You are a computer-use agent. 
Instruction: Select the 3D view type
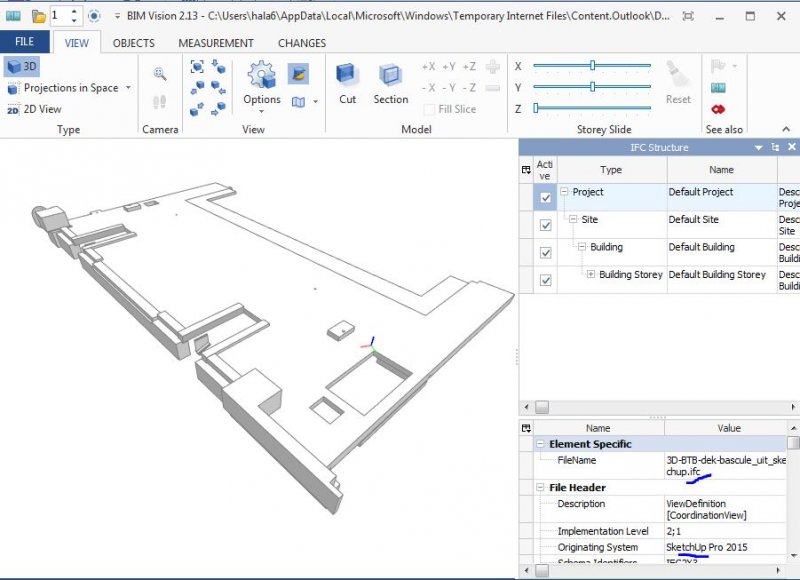[22, 67]
